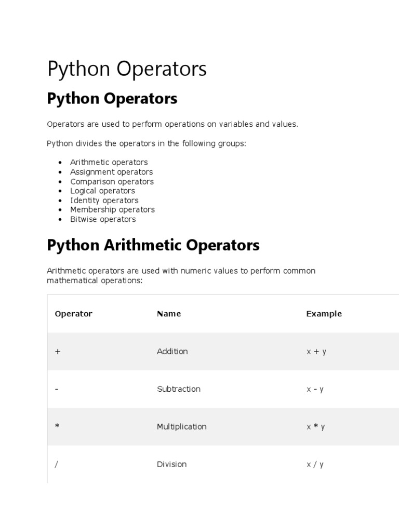The width and height of the screenshot is (399, 532).
Task: Click the 'x * y' example cell
Action: click(316, 427)
